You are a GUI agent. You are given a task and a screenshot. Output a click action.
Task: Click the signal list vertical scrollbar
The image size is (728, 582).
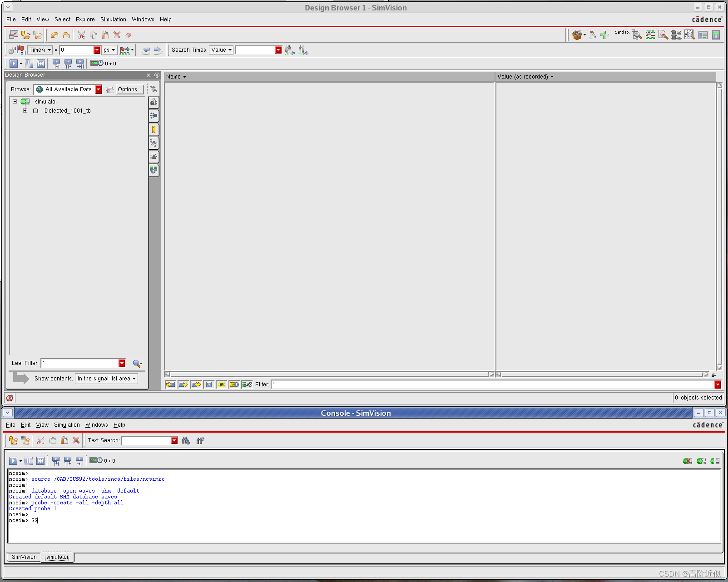coord(719,227)
